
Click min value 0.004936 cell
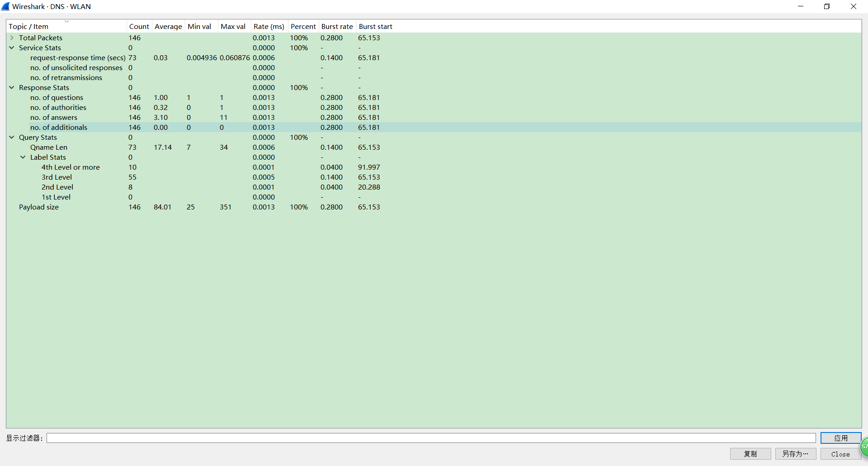202,58
